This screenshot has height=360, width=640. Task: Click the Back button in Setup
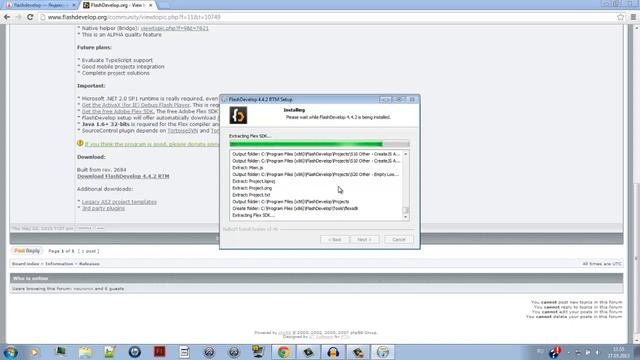pos(334,240)
